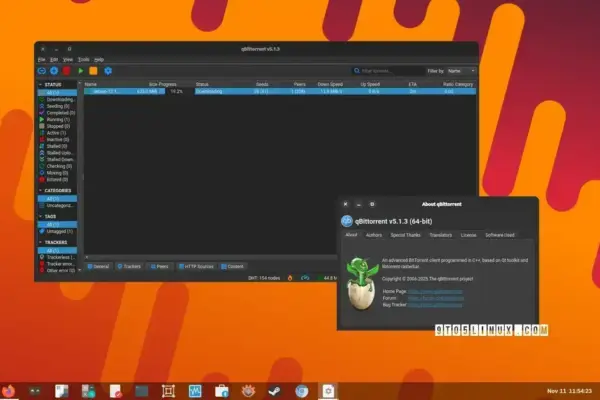Select the debian torrent row
Screen dimensions: 600x400
(x=280, y=91)
